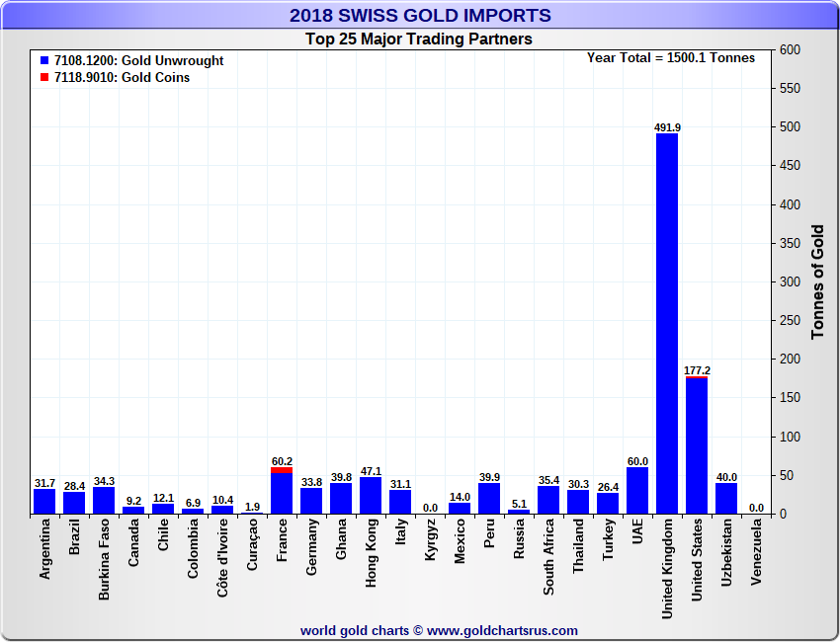The image size is (840, 642).
Task: Click the red Gold Coins legend swatch
Action: 44,77
